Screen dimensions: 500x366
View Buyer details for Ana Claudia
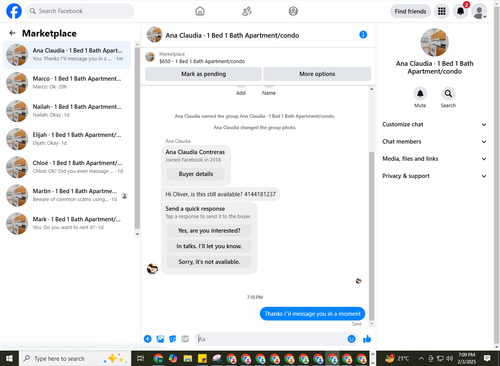(196, 174)
